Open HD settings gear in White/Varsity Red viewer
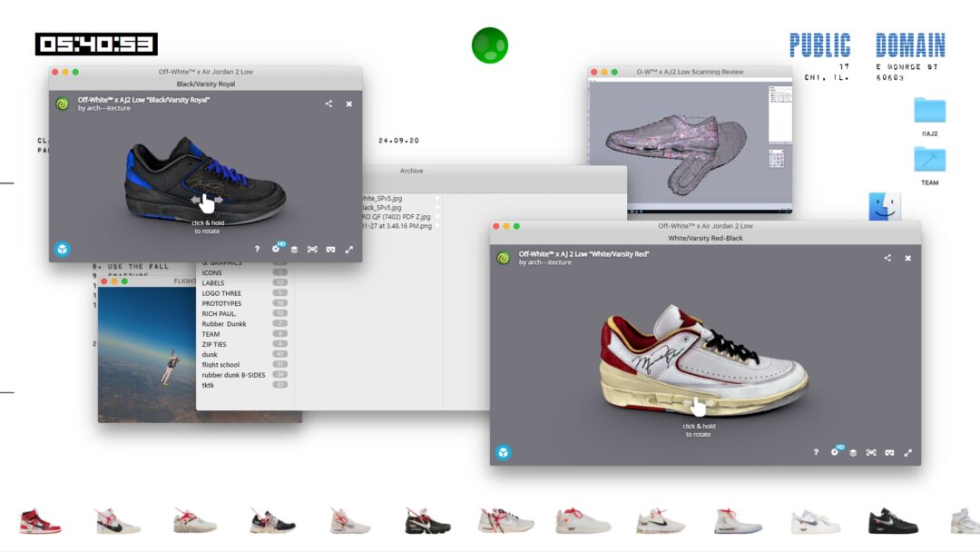Viewport: 980px width, 552px height. click(x=835, y=452)
